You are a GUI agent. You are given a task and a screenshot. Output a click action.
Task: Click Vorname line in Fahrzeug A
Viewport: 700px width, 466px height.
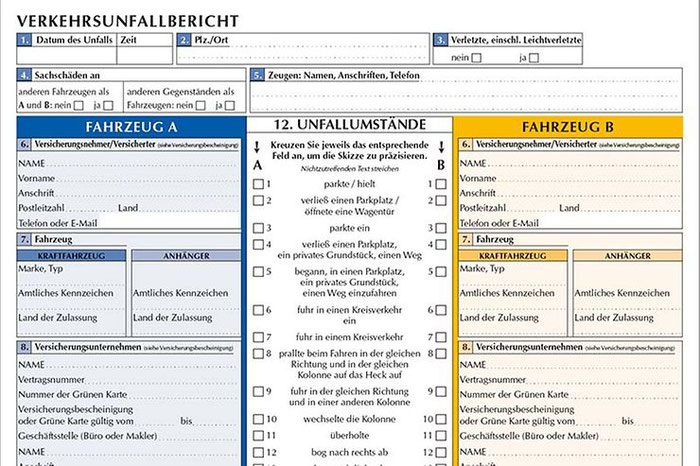coord(129,178)
